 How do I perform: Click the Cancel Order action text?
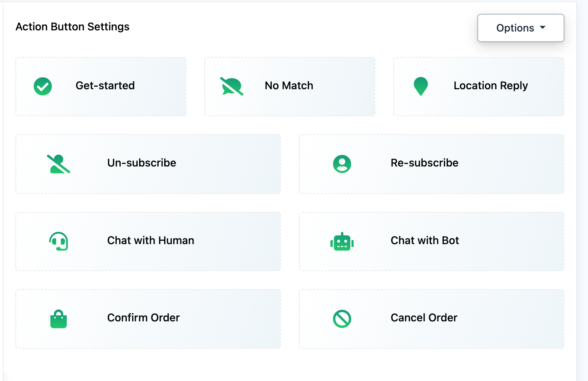pyautogui.click(x=424, y=318)
